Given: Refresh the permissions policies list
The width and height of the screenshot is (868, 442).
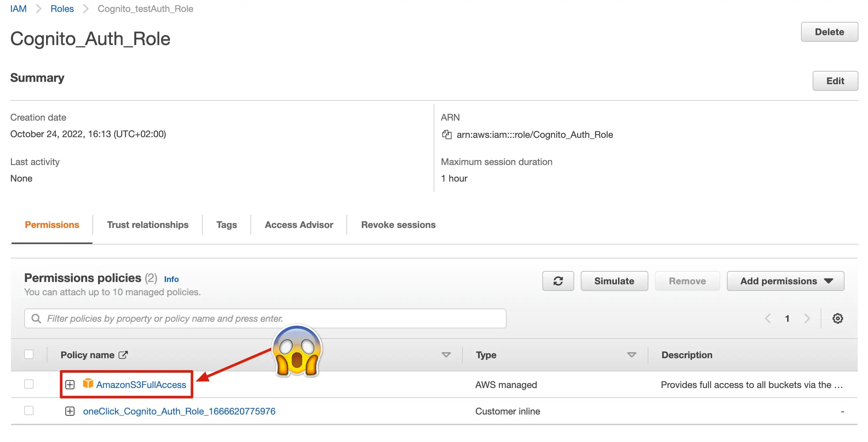Looking at the screenshot, I should tap(558, 281).
